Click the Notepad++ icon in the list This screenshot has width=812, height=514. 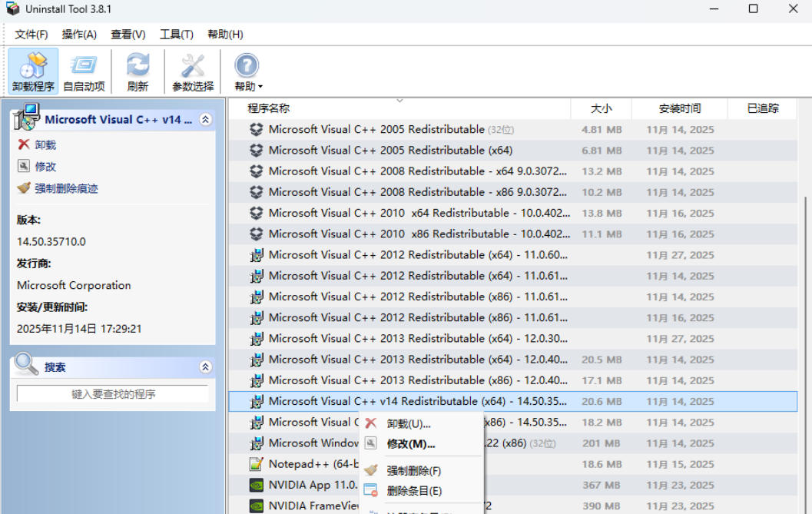tap(257, 464)
